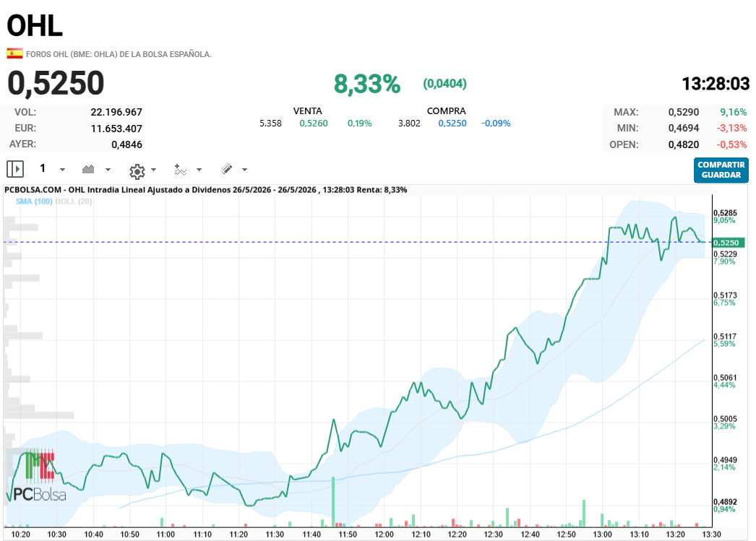Click the -3,13% MIN percentage
The width and height of the screenshot is (756, 541).
[731, 128]
